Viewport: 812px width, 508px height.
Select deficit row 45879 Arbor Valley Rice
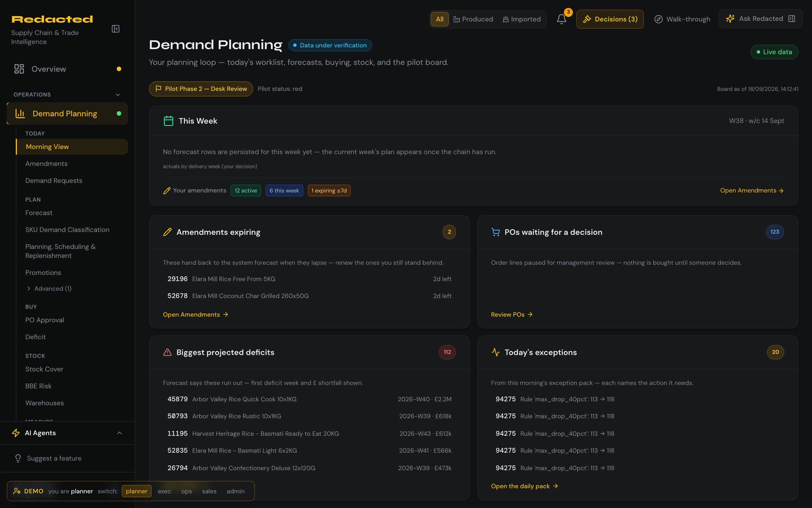coord(309,399)
